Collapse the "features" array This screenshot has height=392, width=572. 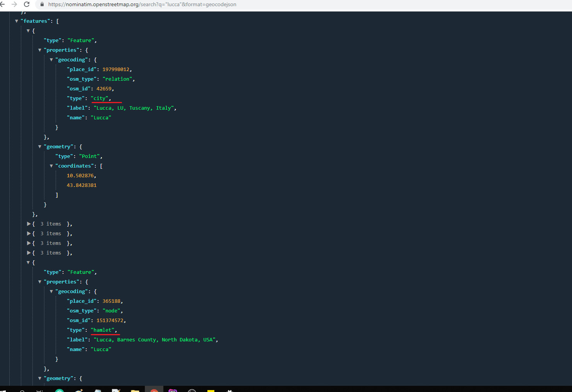tap(17, 21)
